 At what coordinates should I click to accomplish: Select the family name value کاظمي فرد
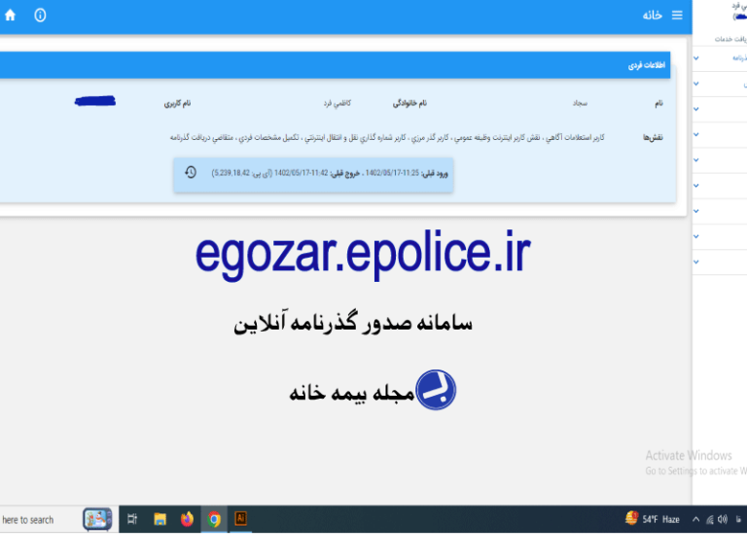[338, 103]
